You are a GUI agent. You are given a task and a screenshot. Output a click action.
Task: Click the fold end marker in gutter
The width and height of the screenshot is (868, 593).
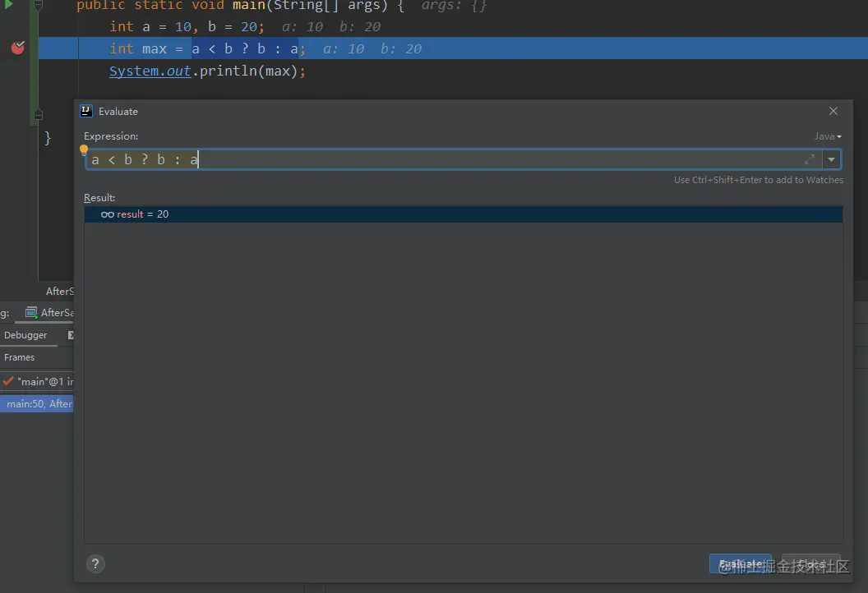(38, 114)
